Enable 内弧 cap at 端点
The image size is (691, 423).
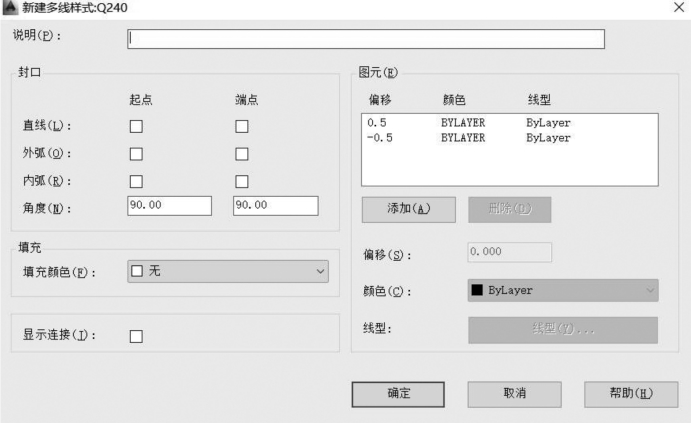241,182
